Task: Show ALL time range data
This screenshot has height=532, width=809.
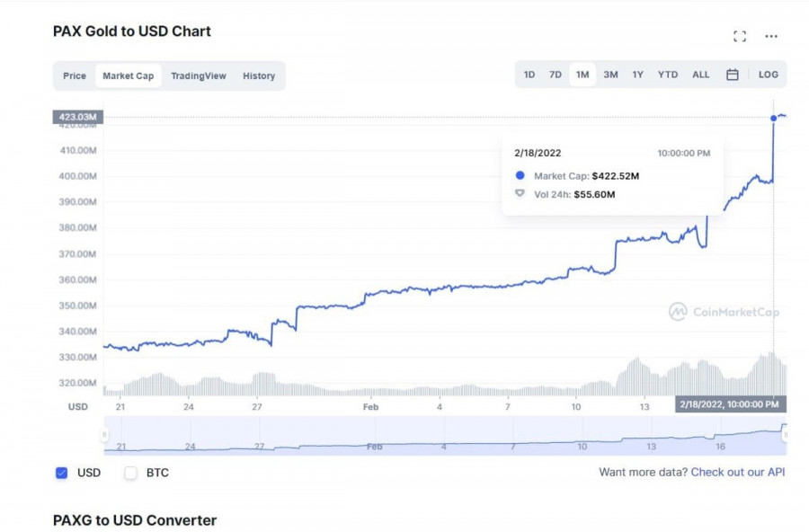Action: tap(701, 75)
